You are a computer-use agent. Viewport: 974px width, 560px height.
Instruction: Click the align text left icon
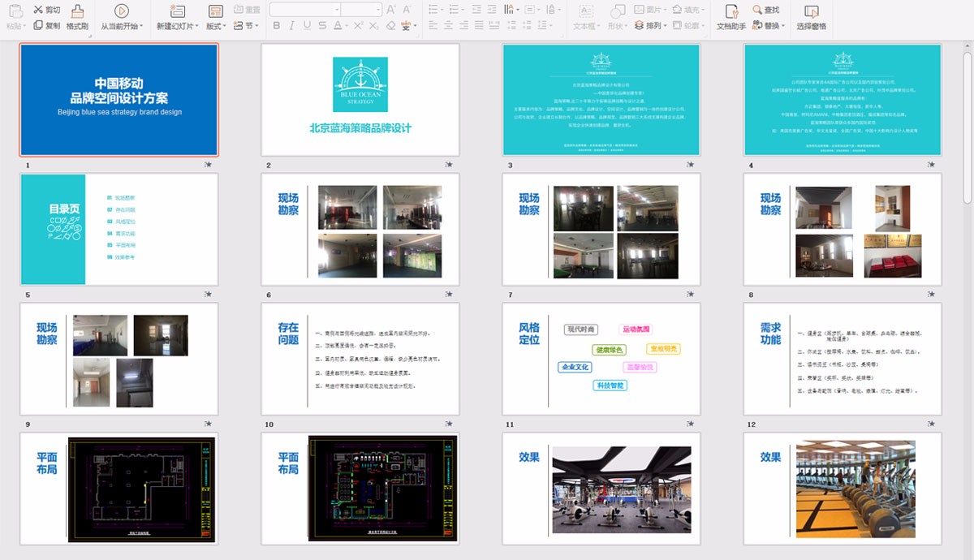pyautogui.click(x=433, y=26)
